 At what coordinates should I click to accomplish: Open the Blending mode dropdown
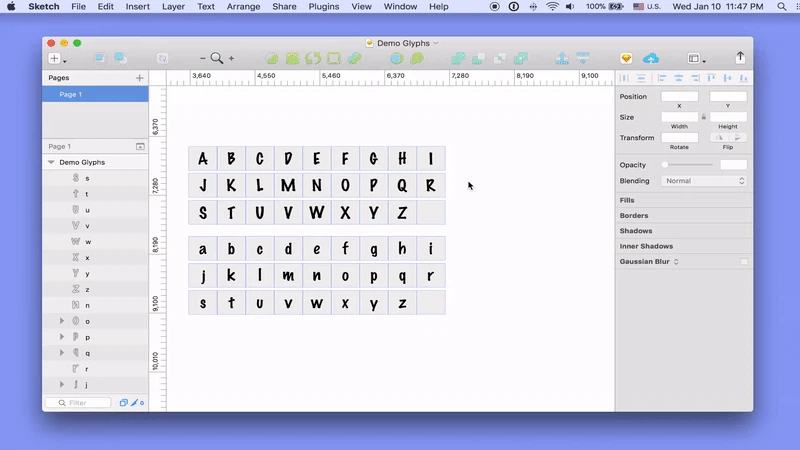(x=704, y=181)
